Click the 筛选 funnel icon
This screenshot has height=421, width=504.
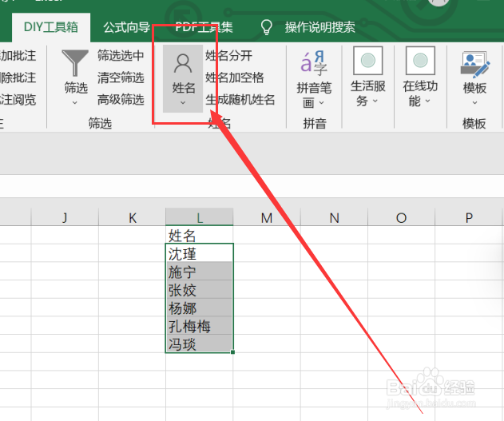pos(75,62)
